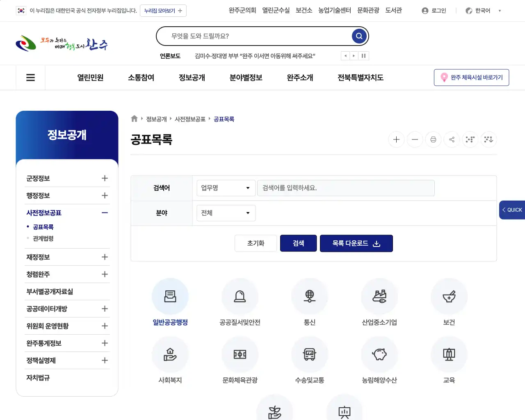This screenshot has width=525, height=420.
Task: Open the 분야 전체 dropdown
Action: tap(226, 213)
